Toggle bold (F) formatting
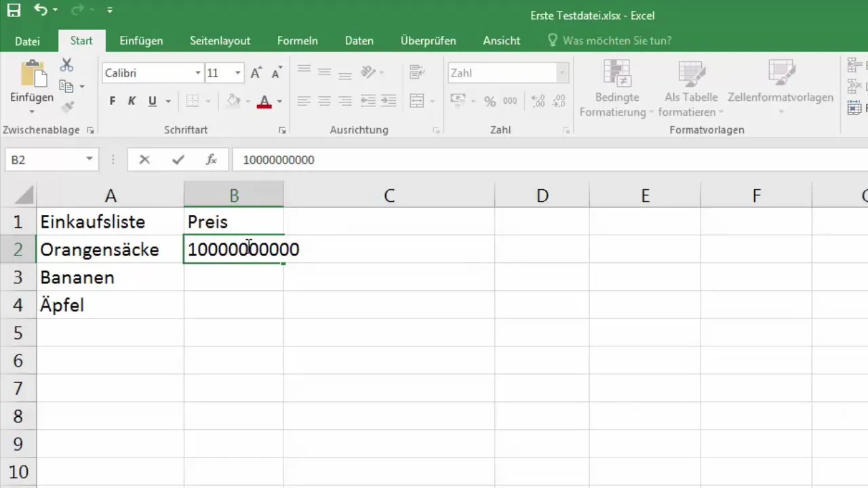Viewport: 868px width, 488px height. coord(113,101)
